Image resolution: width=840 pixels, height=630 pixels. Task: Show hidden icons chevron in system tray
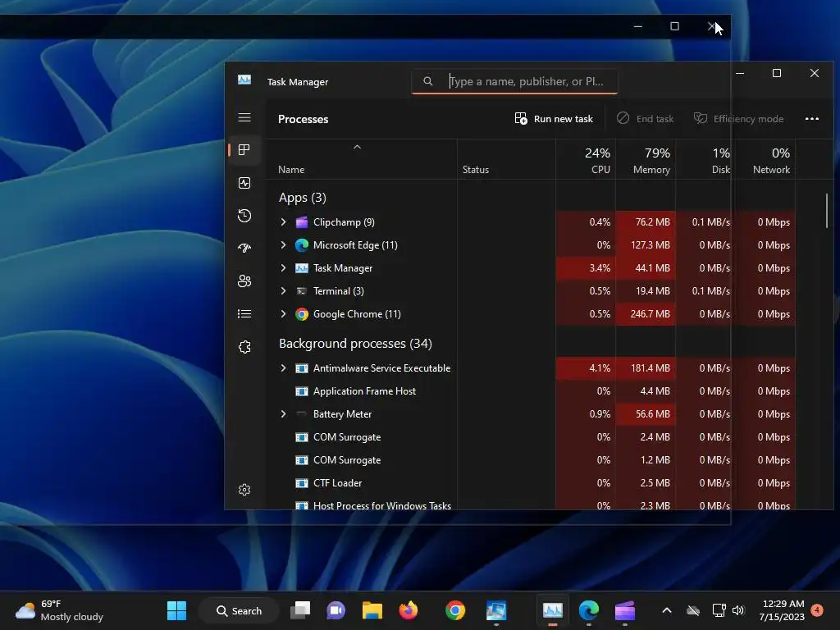667,610
